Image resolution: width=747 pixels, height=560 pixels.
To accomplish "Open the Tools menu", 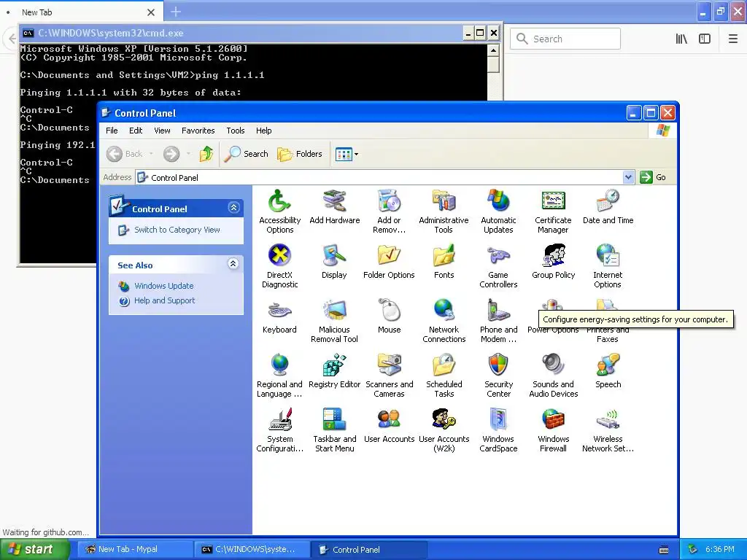I will pos(236,131).
